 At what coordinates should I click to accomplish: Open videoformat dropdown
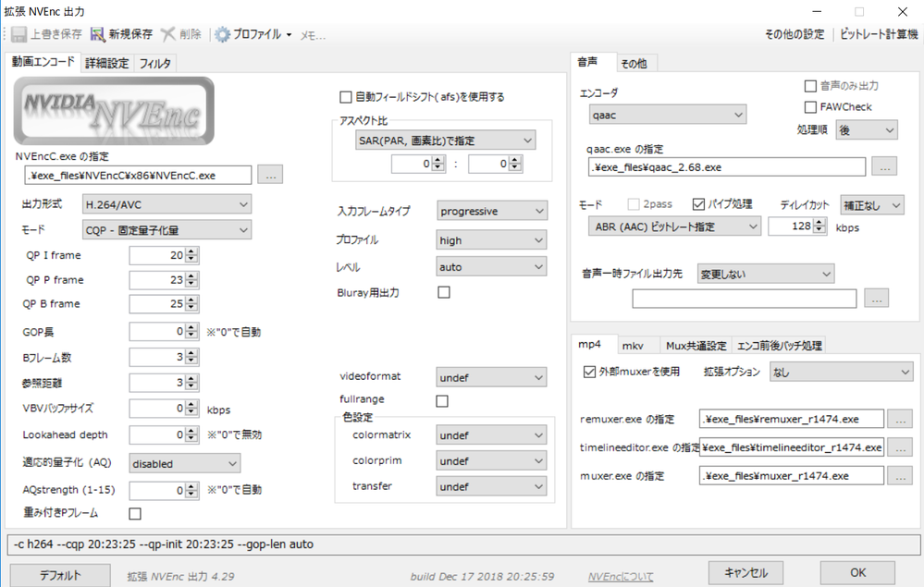pyautogui.click(x=491, y=377)
